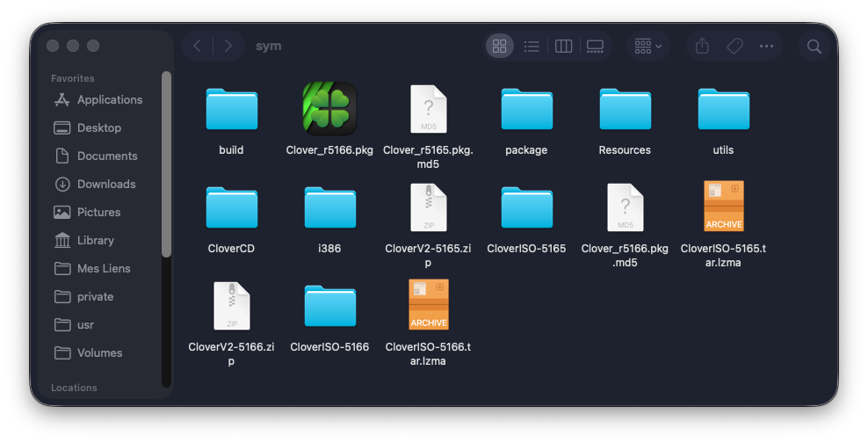
Task: Click the Favorites section header
Action: tap(73, 78)
